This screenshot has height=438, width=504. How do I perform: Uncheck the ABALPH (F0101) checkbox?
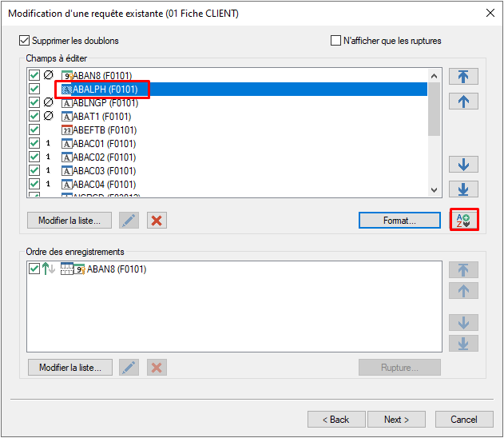34,89
